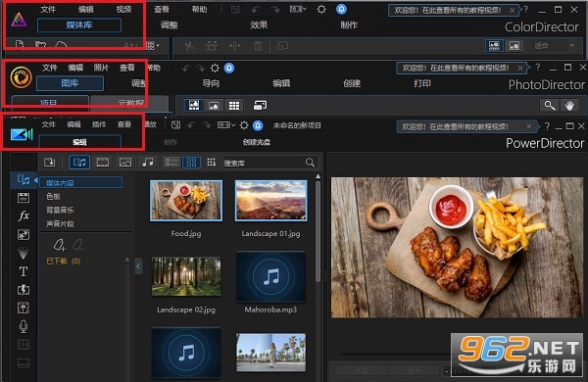The image size is (588, 382).
Task: Open PowerDirector media room sidebar icon
Action: click(x=24, y=180)
